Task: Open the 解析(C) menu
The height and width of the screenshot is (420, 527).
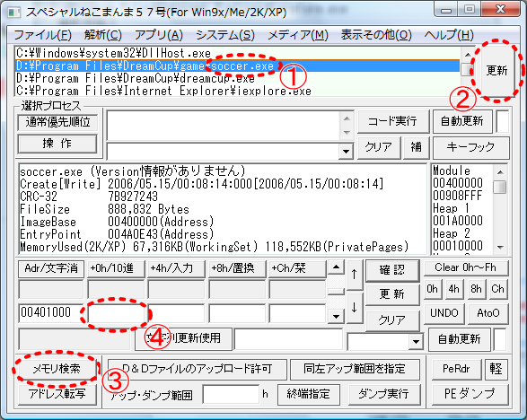Action: (x=103, y=35)
